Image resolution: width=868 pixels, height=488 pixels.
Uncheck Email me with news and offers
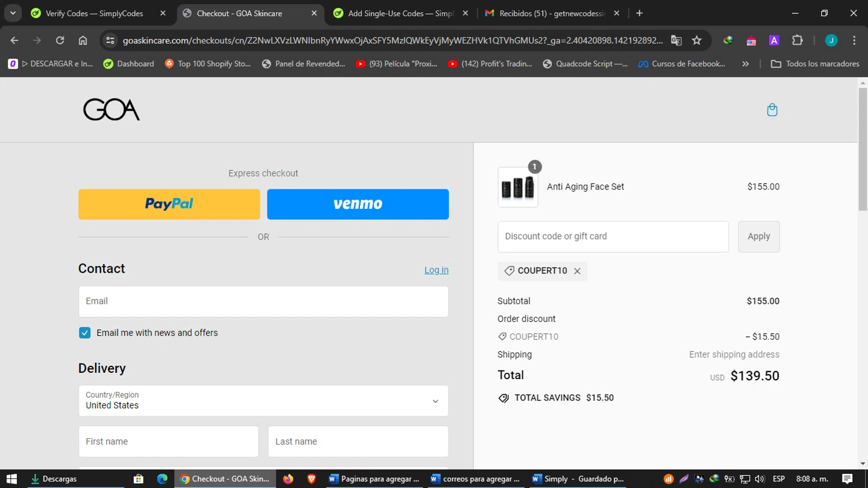(x=84, y=333)
